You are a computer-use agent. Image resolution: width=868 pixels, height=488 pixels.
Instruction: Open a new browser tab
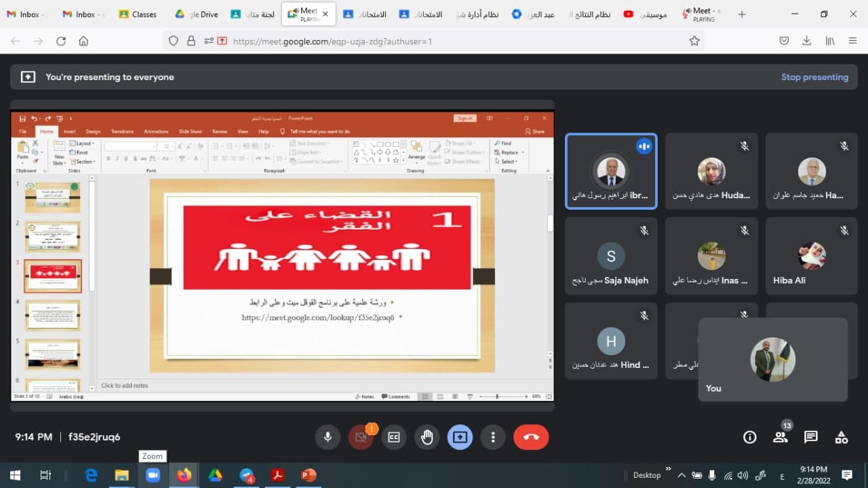point(742,14)
